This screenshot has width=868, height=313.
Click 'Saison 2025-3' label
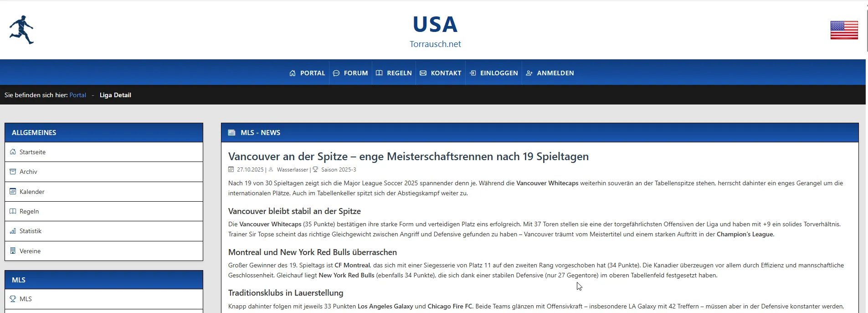339,170
